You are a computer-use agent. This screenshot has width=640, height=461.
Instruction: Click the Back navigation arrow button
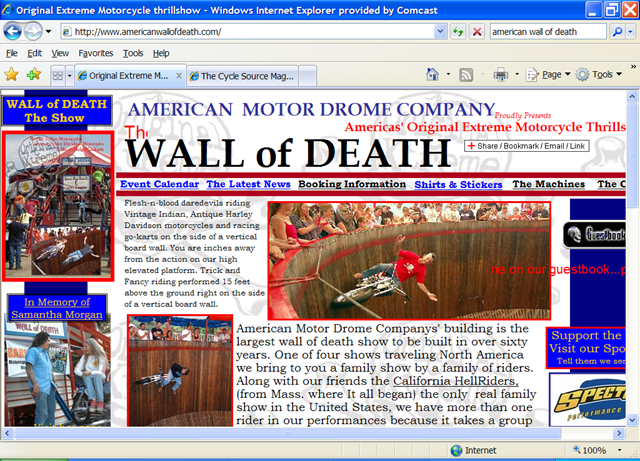17,31
